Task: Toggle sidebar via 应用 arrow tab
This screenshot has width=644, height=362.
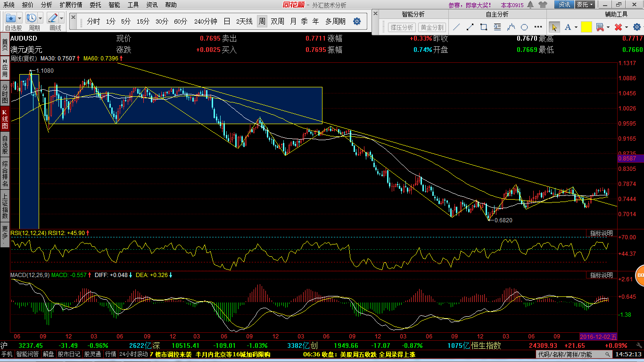Action: coord(5,69)
